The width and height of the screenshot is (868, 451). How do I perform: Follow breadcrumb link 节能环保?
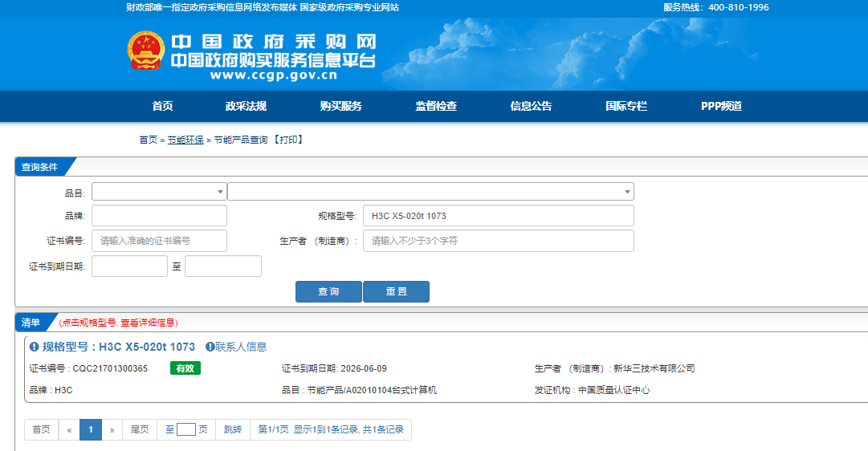coord(185,140)
